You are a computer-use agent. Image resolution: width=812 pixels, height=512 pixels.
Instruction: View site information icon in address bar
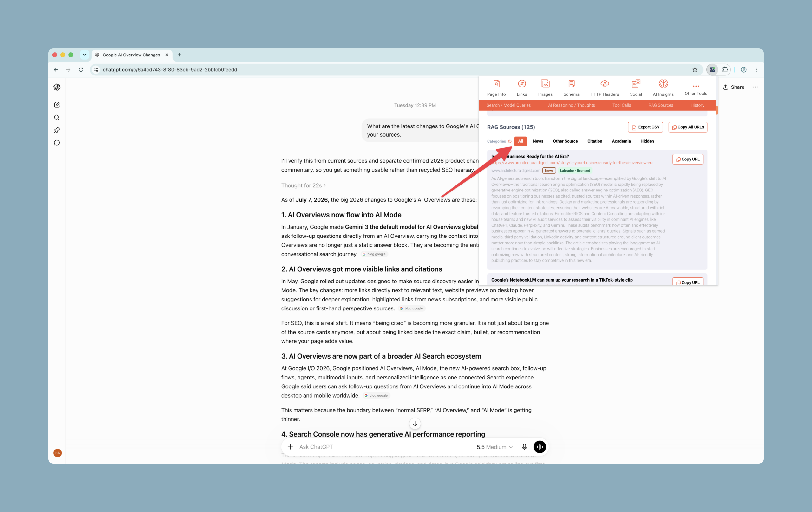point(96,70)
